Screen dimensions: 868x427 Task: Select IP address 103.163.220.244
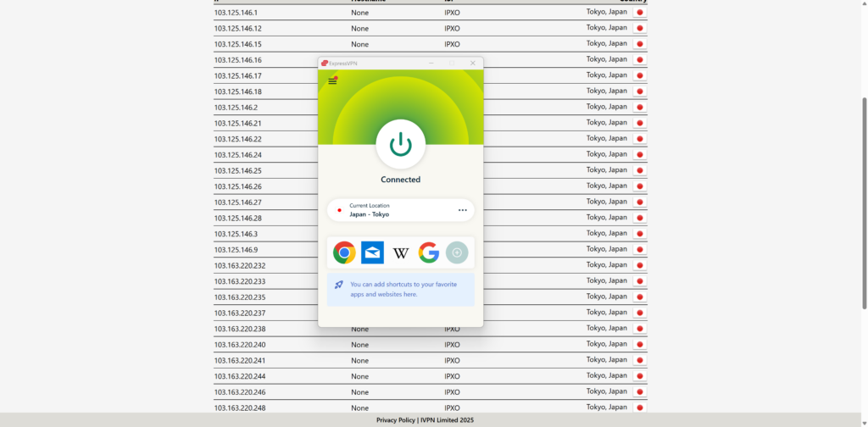pyautogui.click(x=240, y=376)
